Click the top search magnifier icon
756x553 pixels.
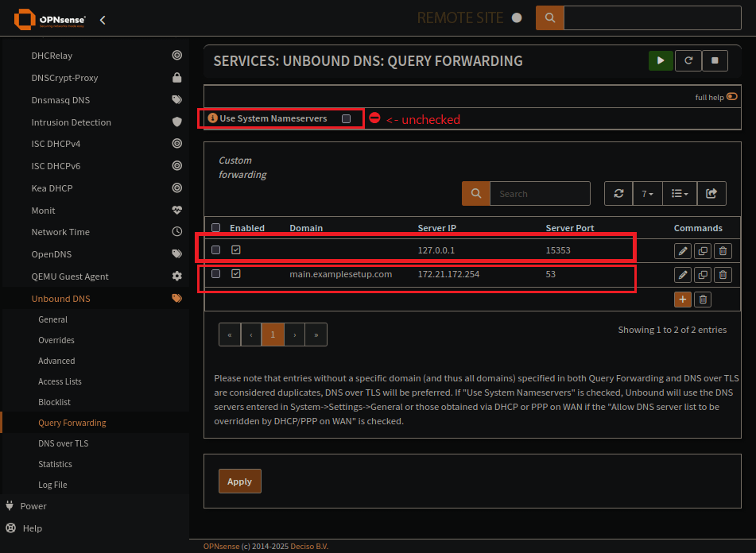[549, 17]
